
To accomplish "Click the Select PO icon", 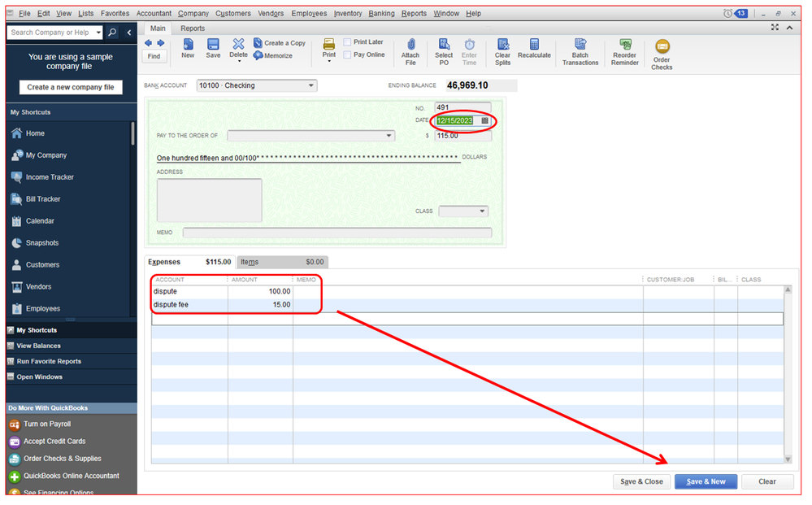I will click(x=444, y=45).
